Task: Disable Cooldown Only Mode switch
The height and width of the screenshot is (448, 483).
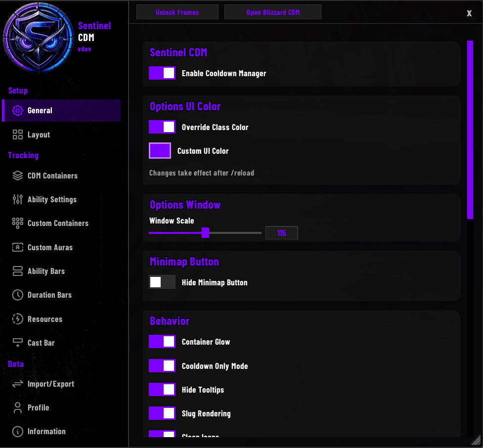Action: tap(162, 366)
